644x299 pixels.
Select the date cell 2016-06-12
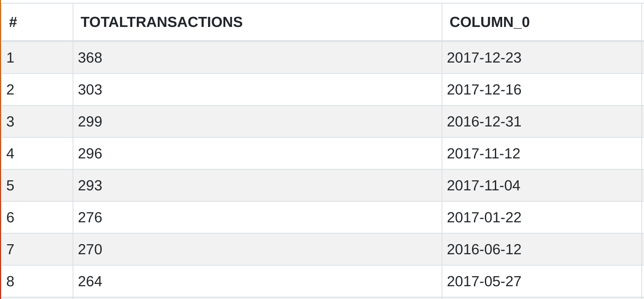pyautogui.click(x=484, y=249)
